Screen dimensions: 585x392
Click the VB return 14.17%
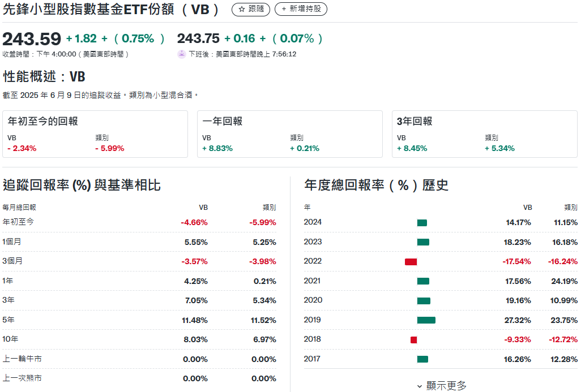coord(518,222)
